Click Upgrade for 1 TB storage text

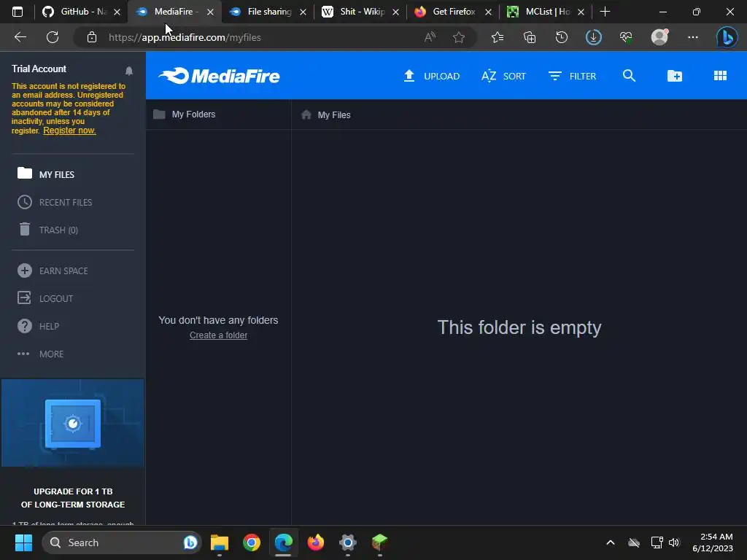coord(73,497)
